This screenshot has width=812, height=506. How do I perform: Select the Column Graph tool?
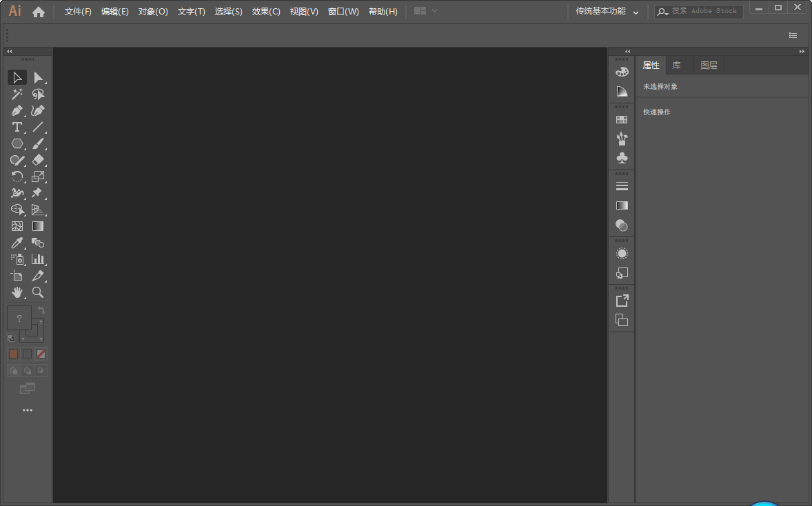click(38, 259)
